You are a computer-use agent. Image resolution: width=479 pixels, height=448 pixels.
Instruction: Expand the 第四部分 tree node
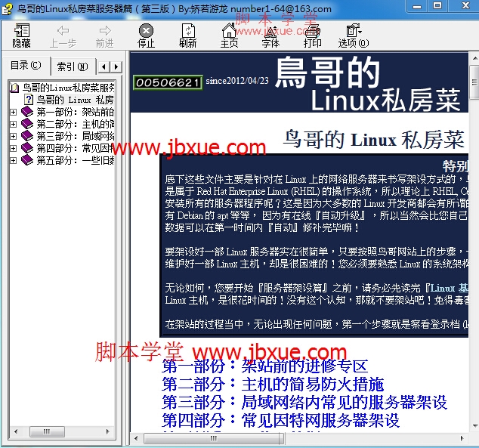(13, 148)
